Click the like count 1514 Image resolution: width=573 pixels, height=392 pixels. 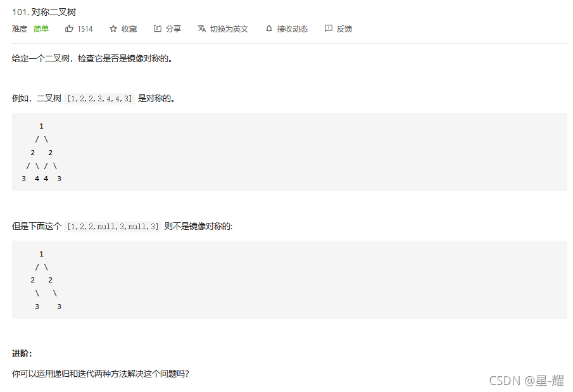tap(85, 28)
